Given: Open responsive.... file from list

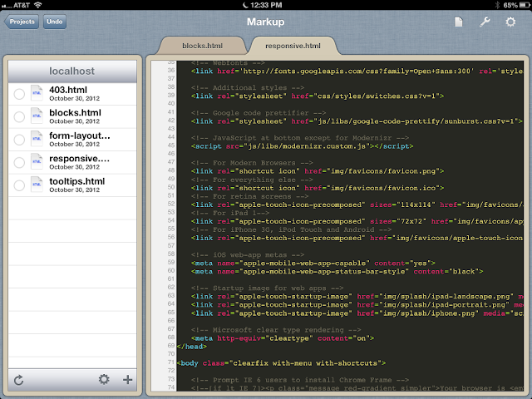Looking at the screenshot, I should point(72,163).
